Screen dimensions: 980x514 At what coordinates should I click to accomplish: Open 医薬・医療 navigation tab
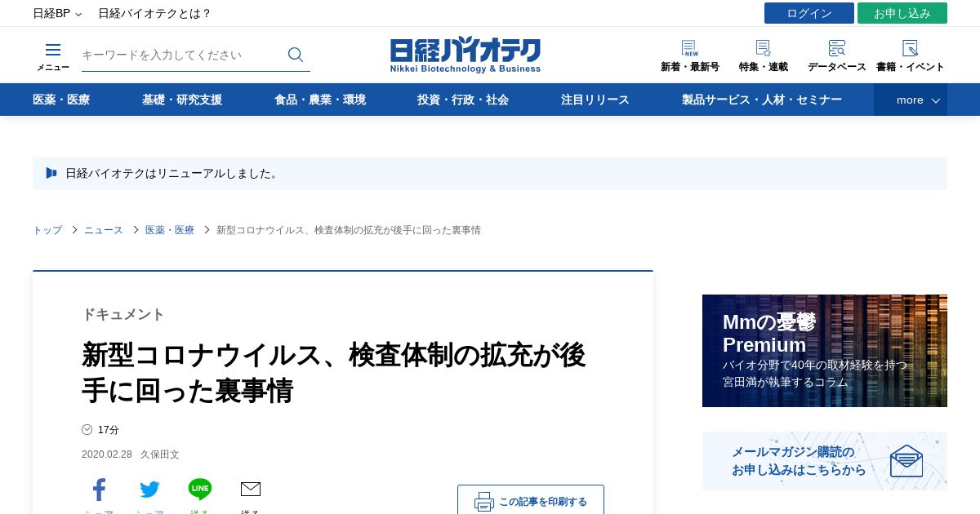pyautogui.click(x=61, y=100)
